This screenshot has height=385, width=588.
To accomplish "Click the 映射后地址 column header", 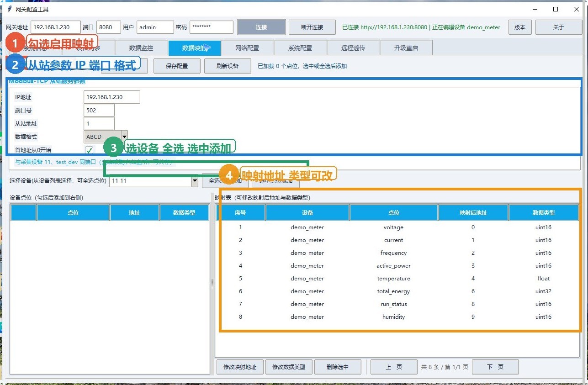I will pyautogui.click(x=473, y=213).
